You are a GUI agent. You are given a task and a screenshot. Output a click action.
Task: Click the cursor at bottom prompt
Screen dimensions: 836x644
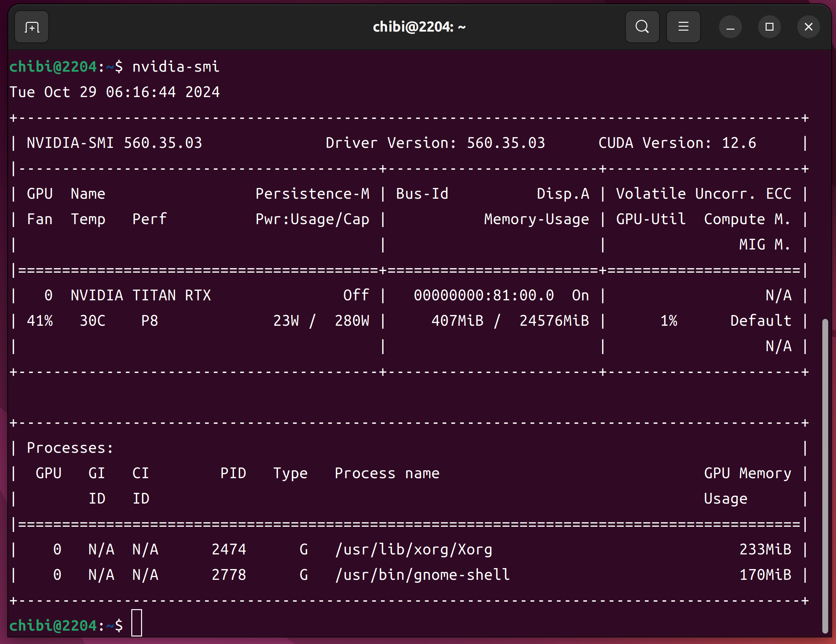tap(137, 623)
